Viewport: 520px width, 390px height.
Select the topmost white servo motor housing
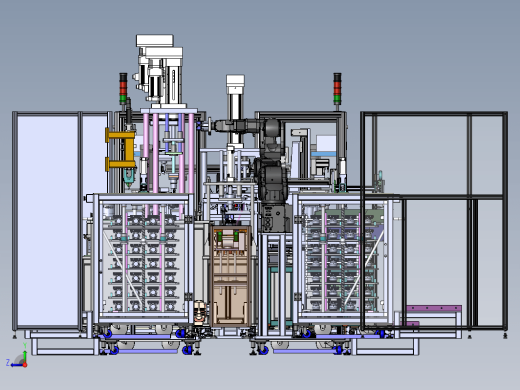click(x=155, y=41)
